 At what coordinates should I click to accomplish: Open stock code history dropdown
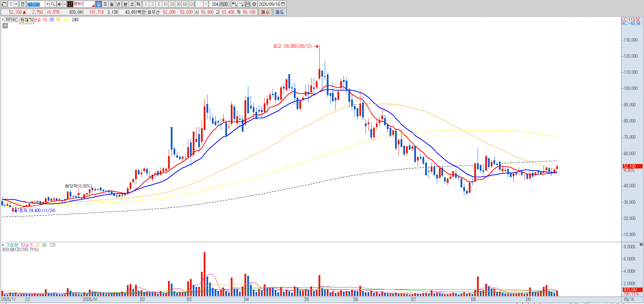point(47,4)
